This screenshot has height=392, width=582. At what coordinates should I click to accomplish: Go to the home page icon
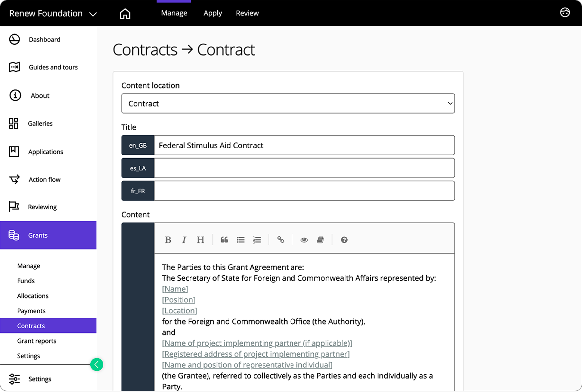[125, 14]
